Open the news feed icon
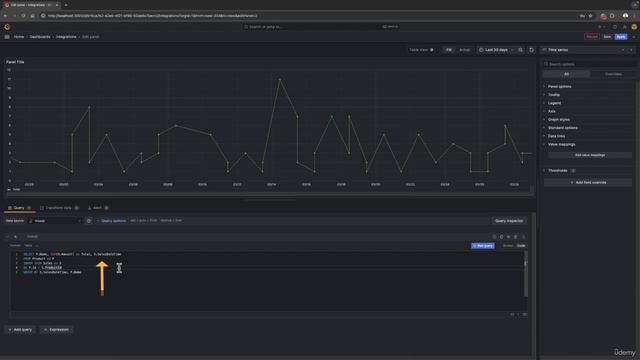Screen dimensions: 640x360 (x=624, y=27)
